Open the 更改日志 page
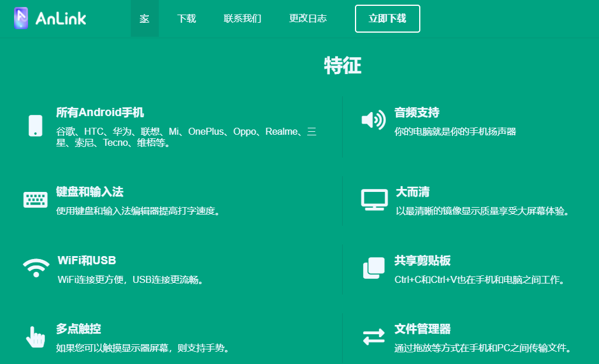The image size is (599, 364). [x=308, y=18]
